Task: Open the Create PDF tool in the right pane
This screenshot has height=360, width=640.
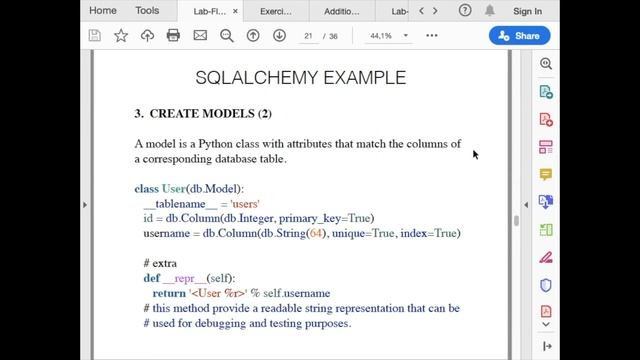Action: [546, 120]
